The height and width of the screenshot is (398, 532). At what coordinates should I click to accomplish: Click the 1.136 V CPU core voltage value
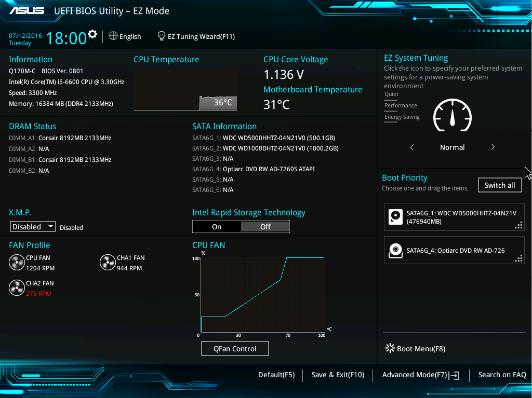[x=284, y=75]
